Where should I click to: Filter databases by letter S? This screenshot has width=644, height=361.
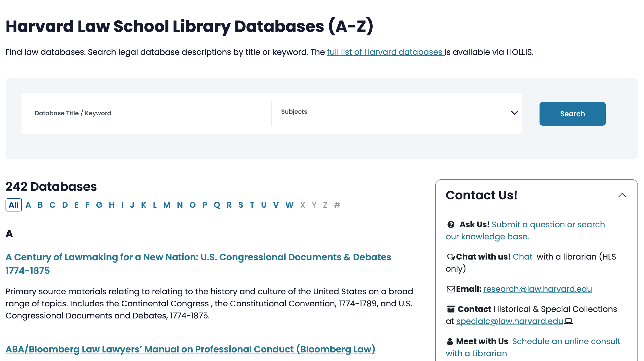point(241,205)
